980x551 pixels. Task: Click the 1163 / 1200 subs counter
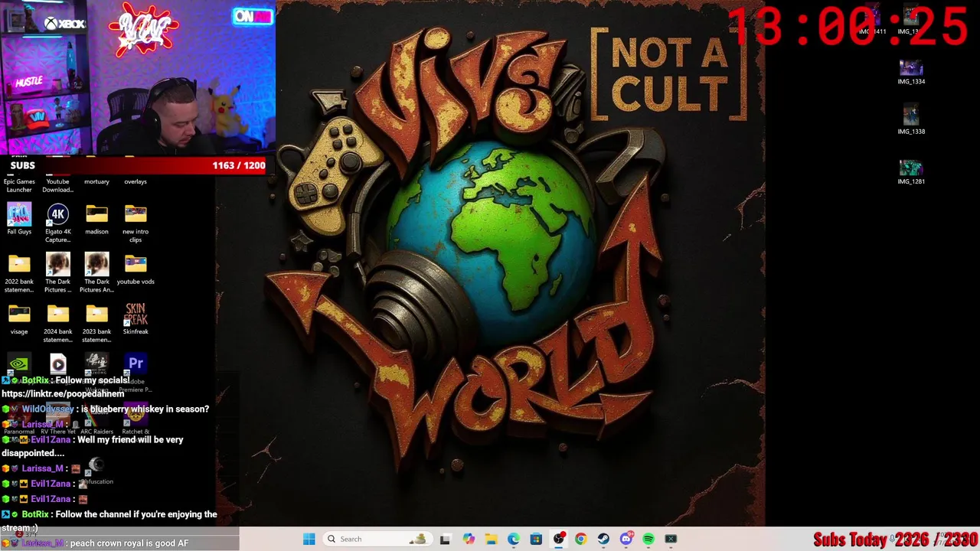239,165
